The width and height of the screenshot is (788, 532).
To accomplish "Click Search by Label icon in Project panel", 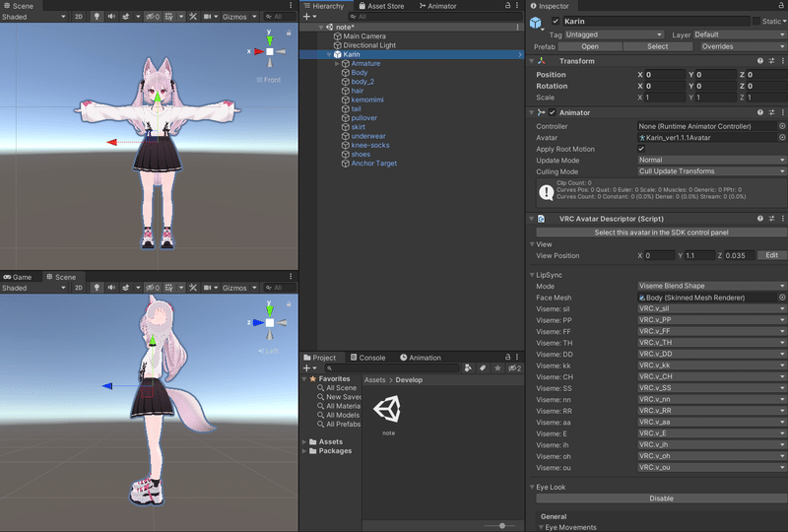I will [483, 368].
